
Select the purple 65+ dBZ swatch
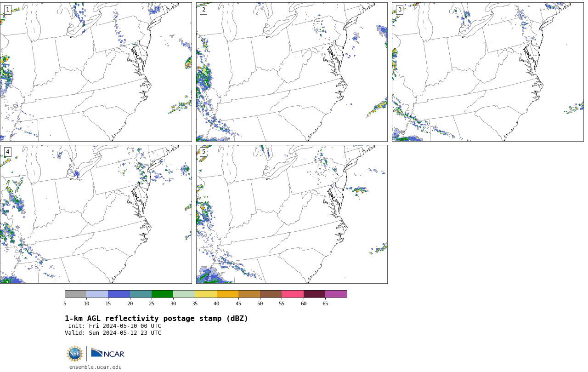click(336, 294)
